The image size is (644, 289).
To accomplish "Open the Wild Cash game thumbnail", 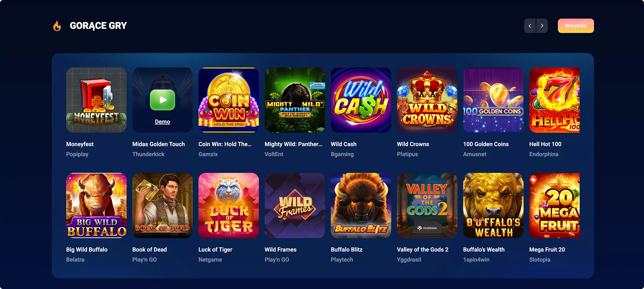I will pyautogui.click(x=361, y=100).
